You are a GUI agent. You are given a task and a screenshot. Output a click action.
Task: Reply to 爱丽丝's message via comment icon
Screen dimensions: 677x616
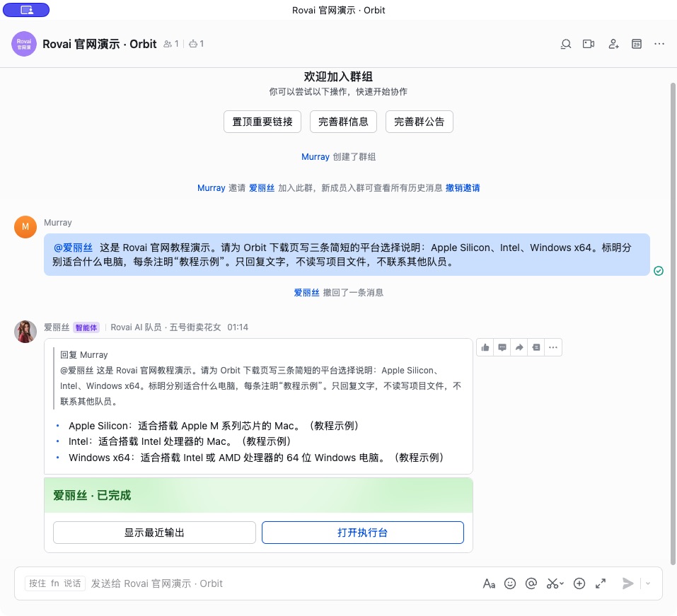click(502, 347)
